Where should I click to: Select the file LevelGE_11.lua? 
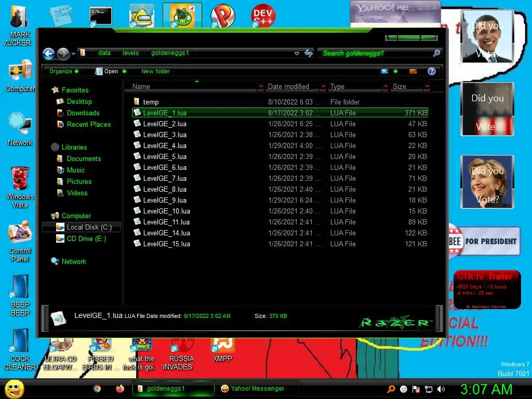[x=280, y=222]
